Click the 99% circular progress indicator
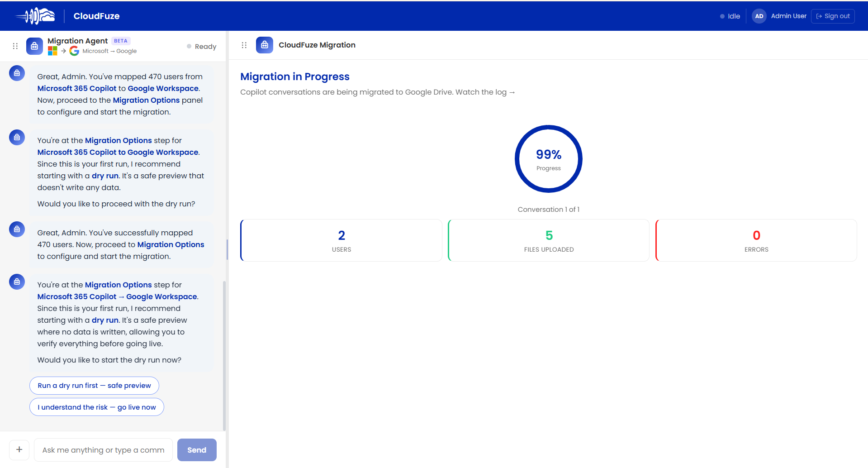Screen dimensions: 868x468 tap(549, 159)
